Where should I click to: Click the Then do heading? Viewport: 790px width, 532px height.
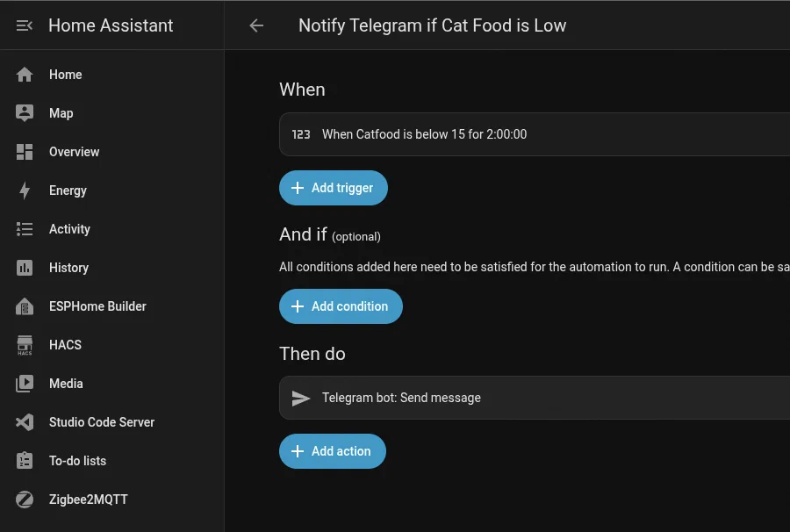pyautogui.click(x=312, y=354)
